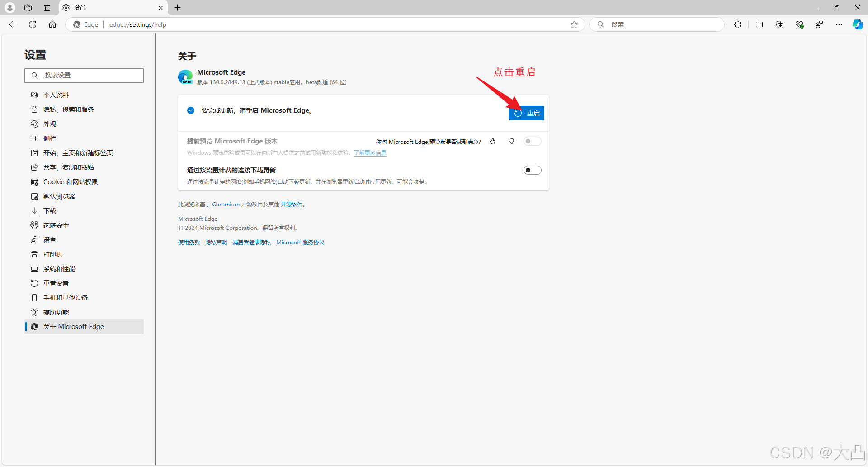Open 重置设置 section
This screenshot has height=467, width=868.
(84, 283)
